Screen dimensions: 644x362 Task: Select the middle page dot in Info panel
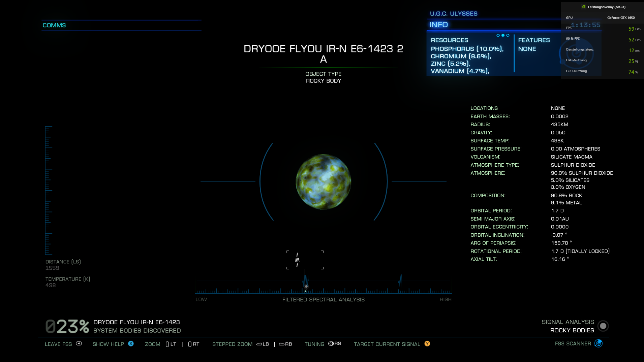coord(503,35)
